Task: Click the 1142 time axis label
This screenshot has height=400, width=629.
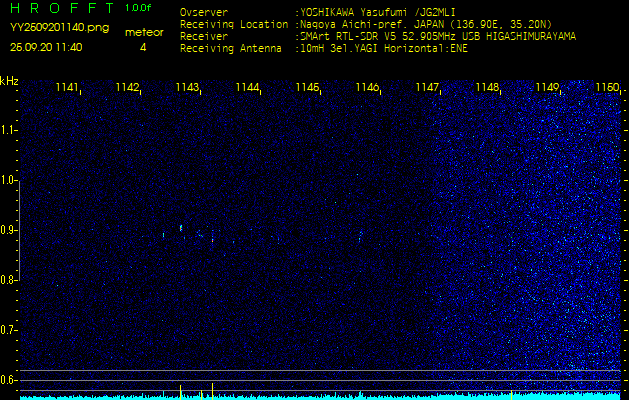Action: [127, 87]
